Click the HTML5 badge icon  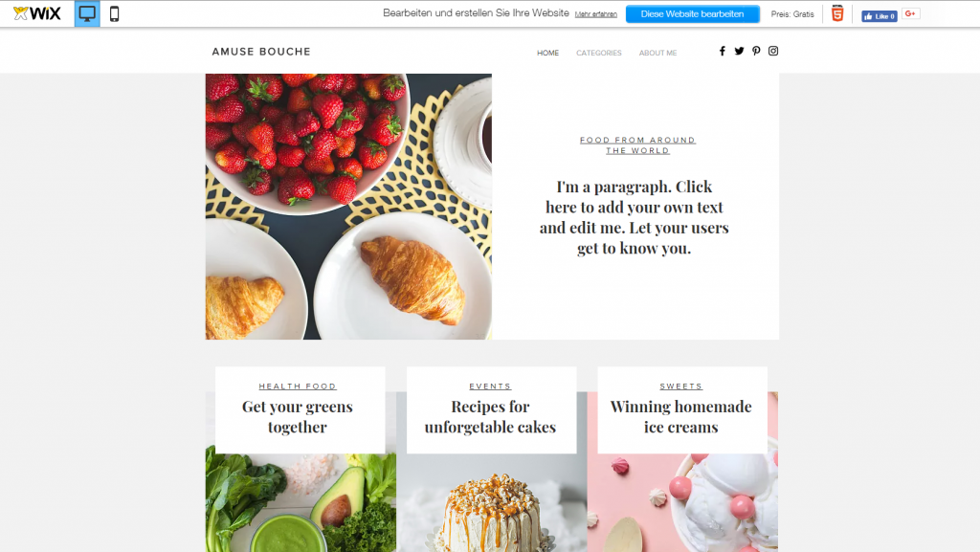(x=837, y=13)
